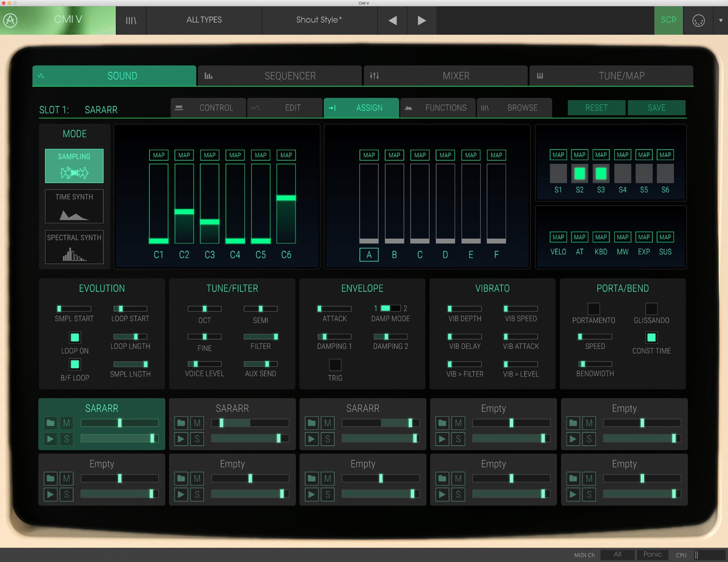The width and height of the screenshot is (728, 562).
Task: Select SPECTRAL SYNTH mode
Action: point(74,247)
